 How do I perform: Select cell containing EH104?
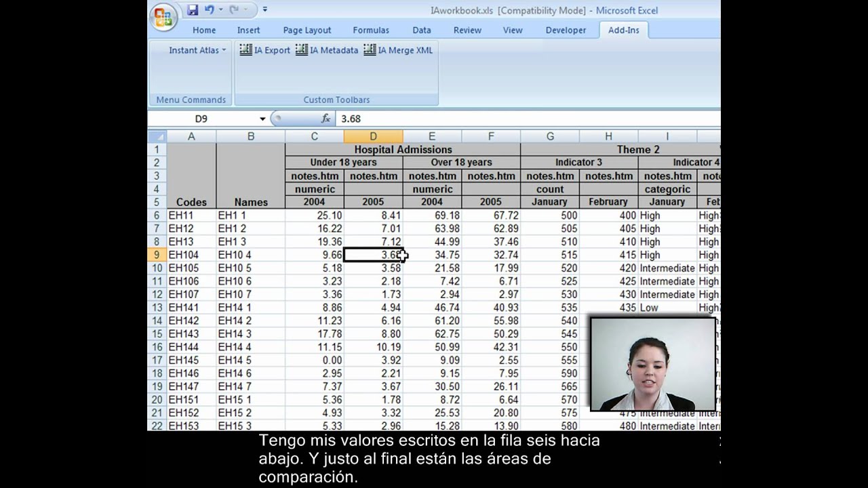pos(191,255)
